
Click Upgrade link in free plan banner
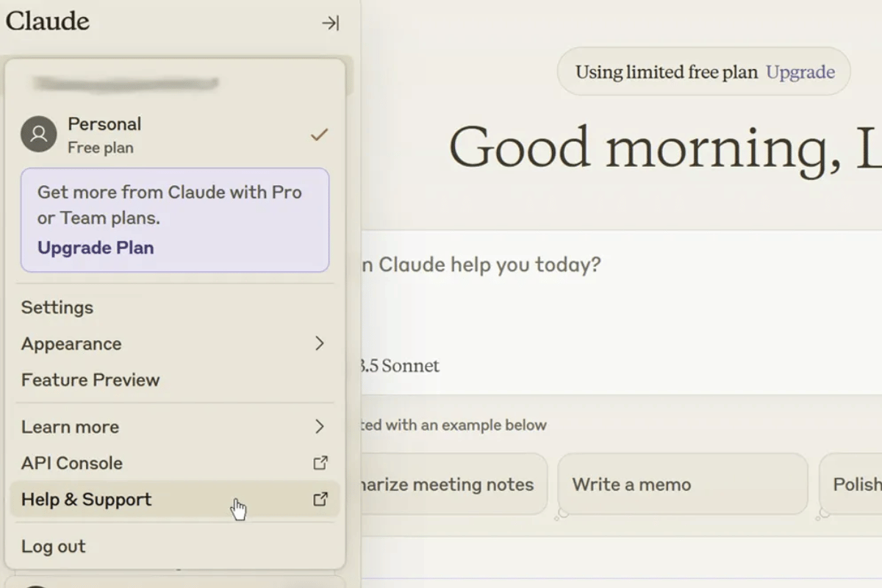click(800, 72)
